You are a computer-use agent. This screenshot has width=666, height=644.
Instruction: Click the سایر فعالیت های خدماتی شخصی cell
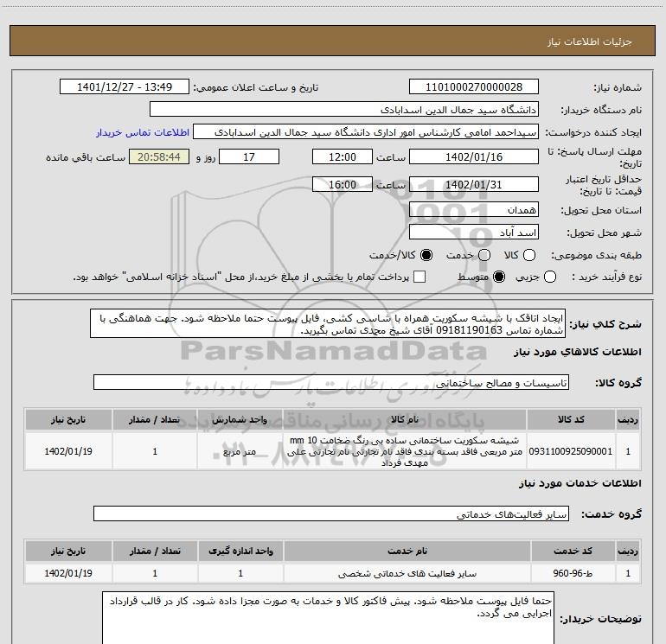[407, 573]
